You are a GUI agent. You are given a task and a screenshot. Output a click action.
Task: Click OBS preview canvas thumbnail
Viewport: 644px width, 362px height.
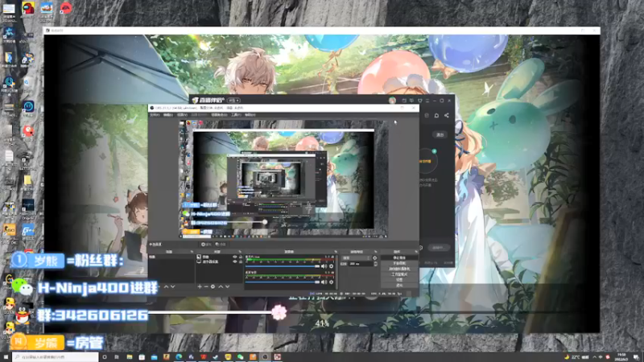tap(284, 179)
